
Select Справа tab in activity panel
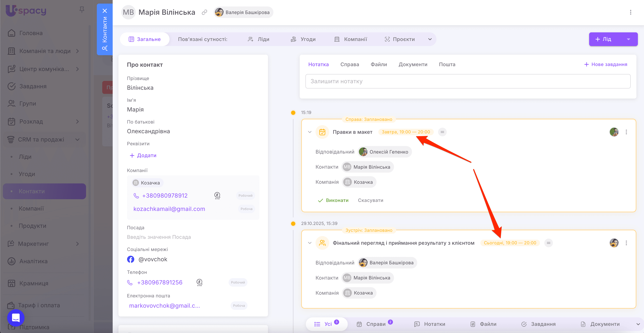click(350, 64)
